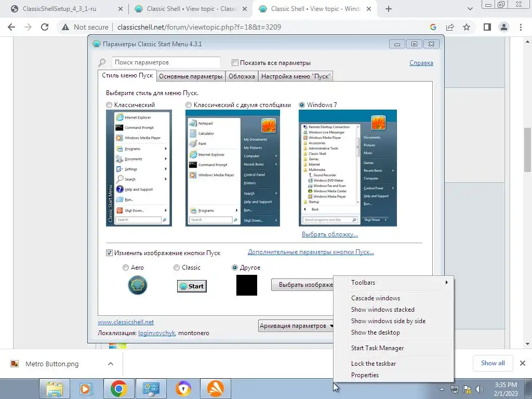532x399 pixels.
Task: Open a new browser tab
Action: pyautogui.click(x=389, y=9)
